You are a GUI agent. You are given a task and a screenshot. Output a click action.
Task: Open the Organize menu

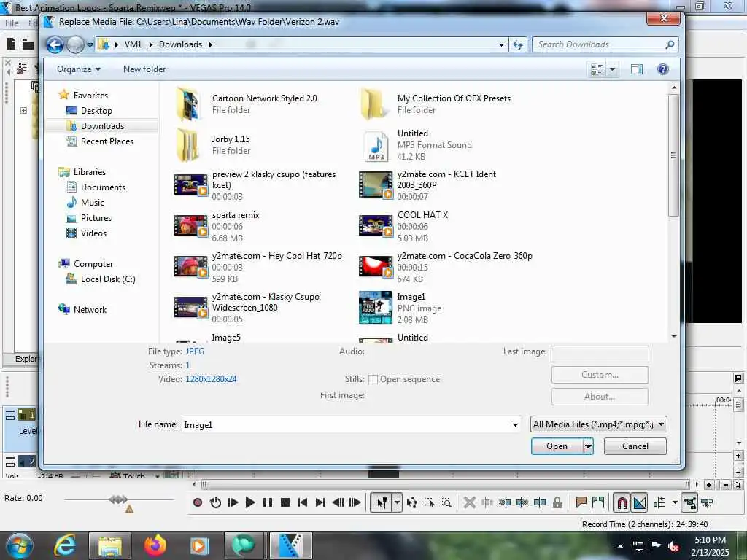tap(79, 69)
